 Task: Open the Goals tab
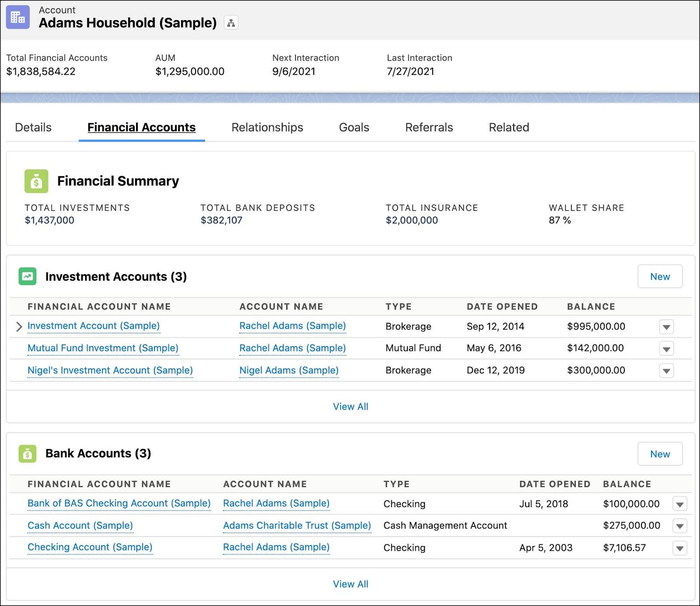tap(353, 127)
